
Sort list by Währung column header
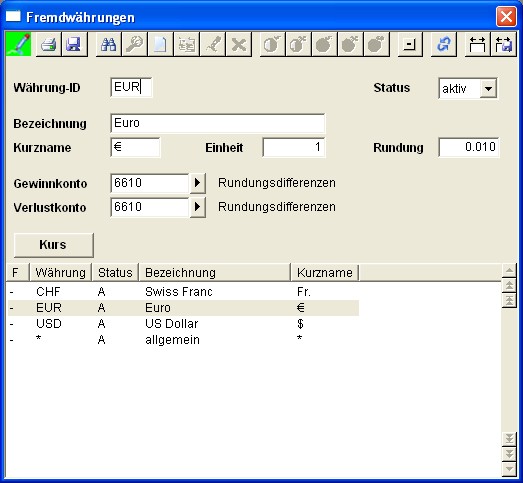pos(60,273)
